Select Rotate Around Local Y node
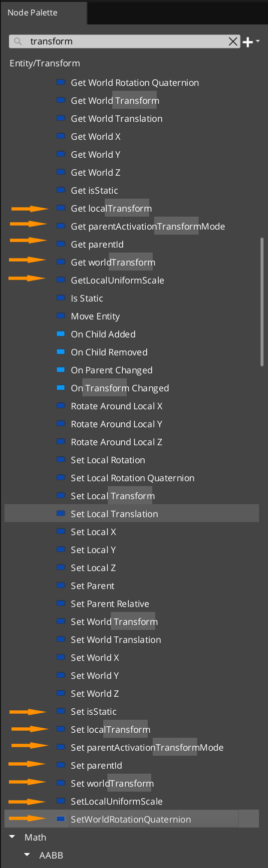The width and height of the screenshot is (268, 868). coord(116,424)
